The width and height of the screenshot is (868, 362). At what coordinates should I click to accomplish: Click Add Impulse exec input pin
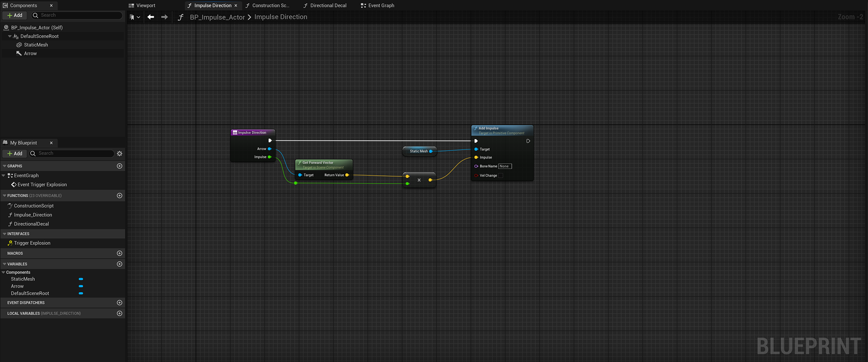coord(476,141)
